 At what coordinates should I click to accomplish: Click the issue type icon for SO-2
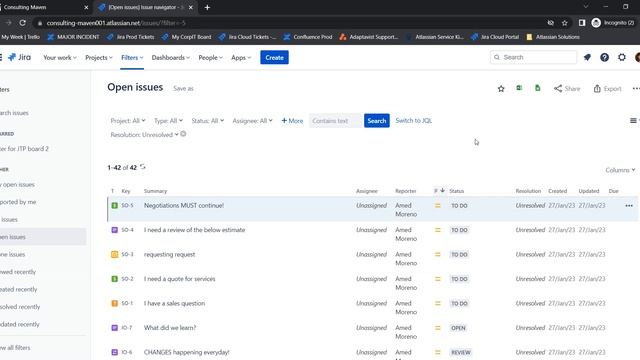pos(115,279)
